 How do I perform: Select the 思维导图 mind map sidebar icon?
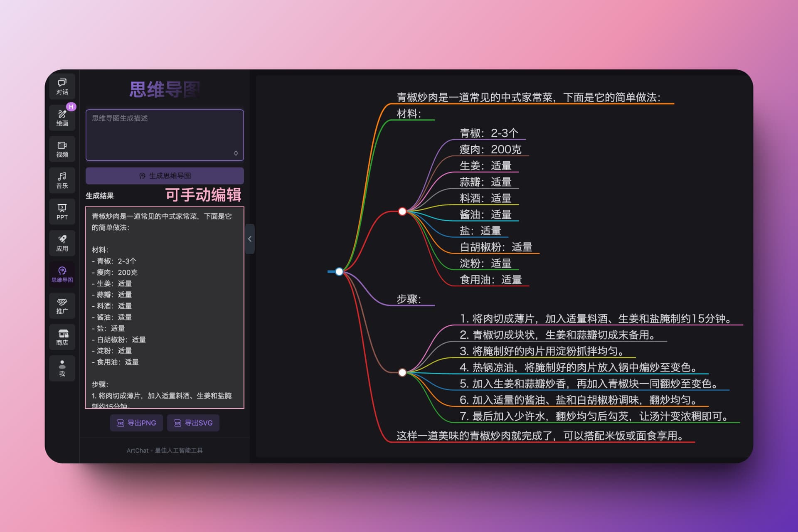62,274
